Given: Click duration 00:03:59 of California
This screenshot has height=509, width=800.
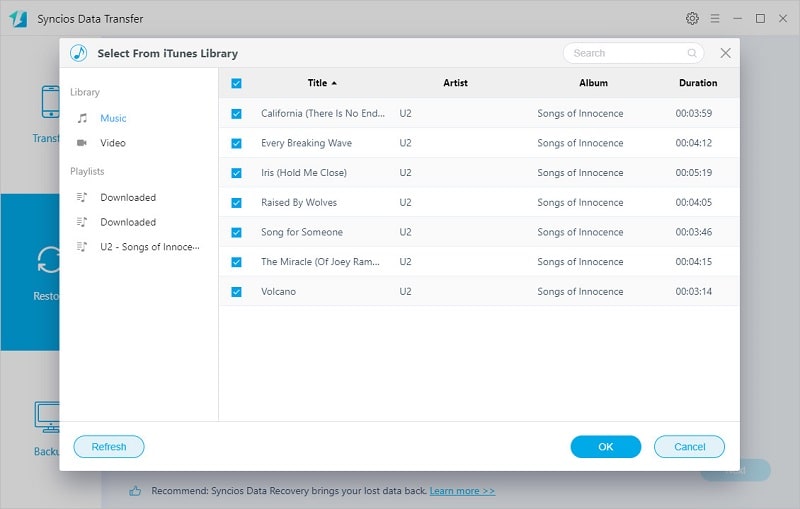Looking at the screenshot, I should (693, 113).
